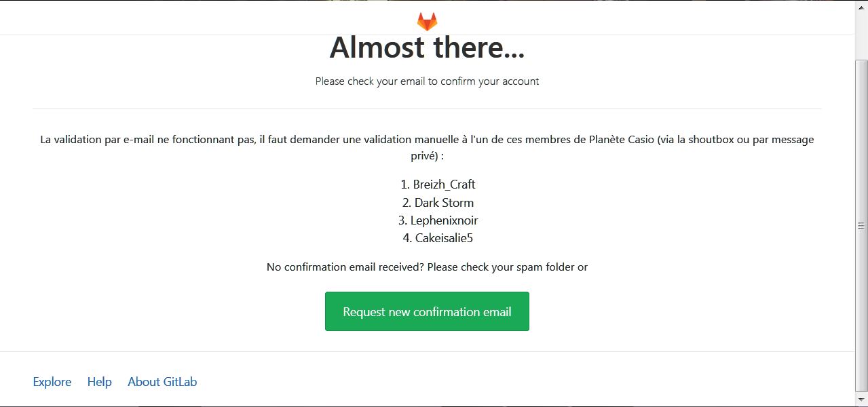Click scrollbar track above the thumb

tap(861, 36)
